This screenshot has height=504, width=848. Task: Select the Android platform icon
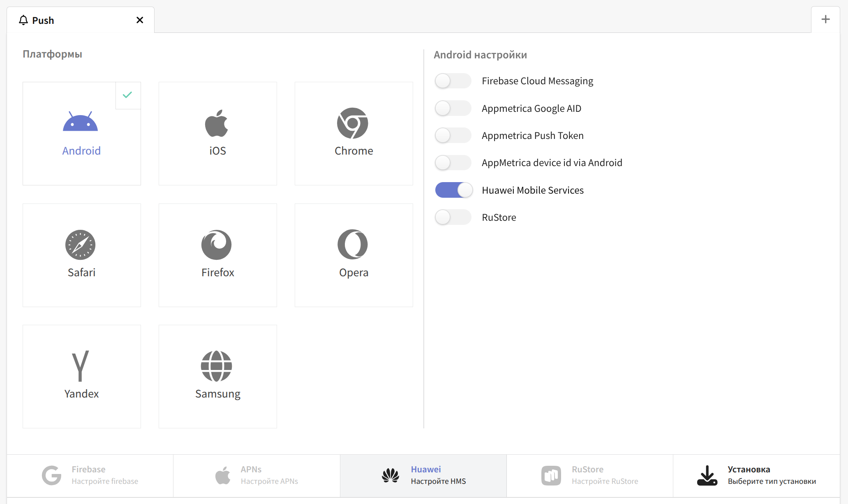click(x=81, y=122)
